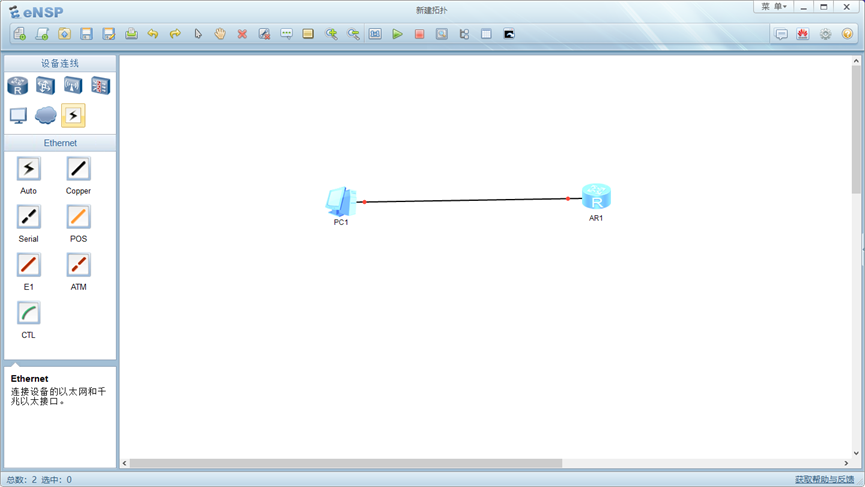The height and width of the screenshot is (487, 865).
Task: Click the 新建拓扑 window title
Action: (431, 10)
